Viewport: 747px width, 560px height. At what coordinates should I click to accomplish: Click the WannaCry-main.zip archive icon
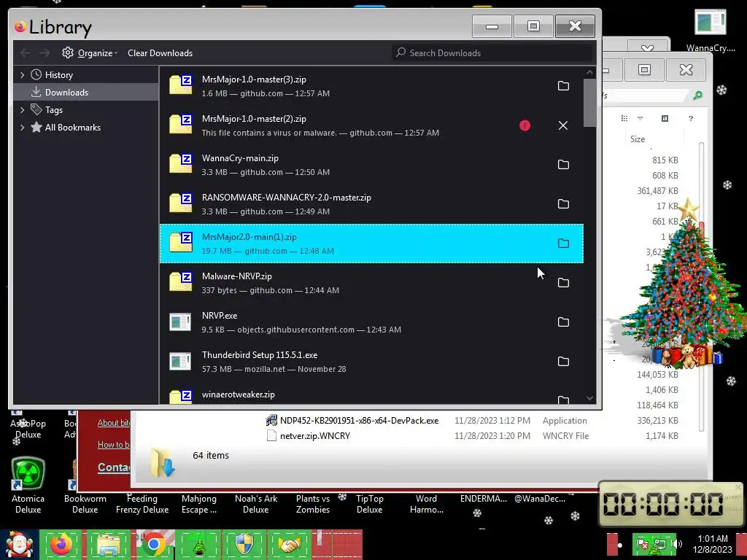pyautogui.click(x=181, y=164)
